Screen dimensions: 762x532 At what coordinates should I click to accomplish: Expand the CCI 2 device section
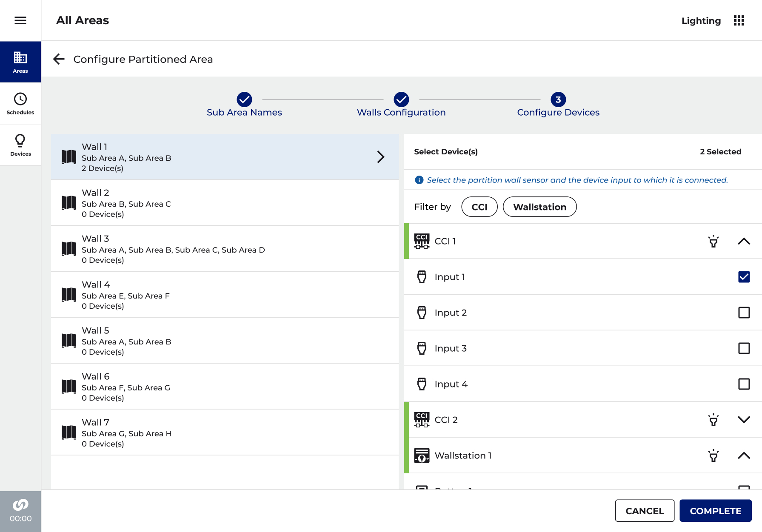click(x=744, y=420)
